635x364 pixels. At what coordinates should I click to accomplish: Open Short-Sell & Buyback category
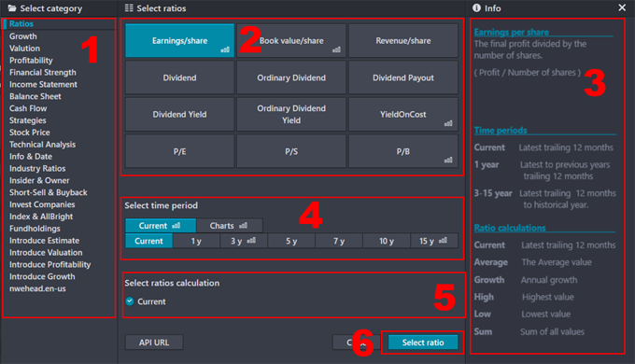[x=49, y=192]
